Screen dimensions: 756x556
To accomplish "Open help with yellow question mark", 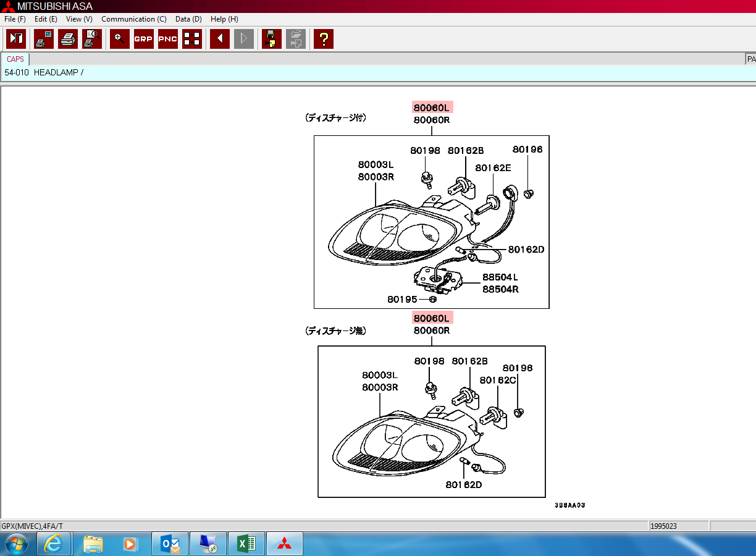I will click(324, 39).
